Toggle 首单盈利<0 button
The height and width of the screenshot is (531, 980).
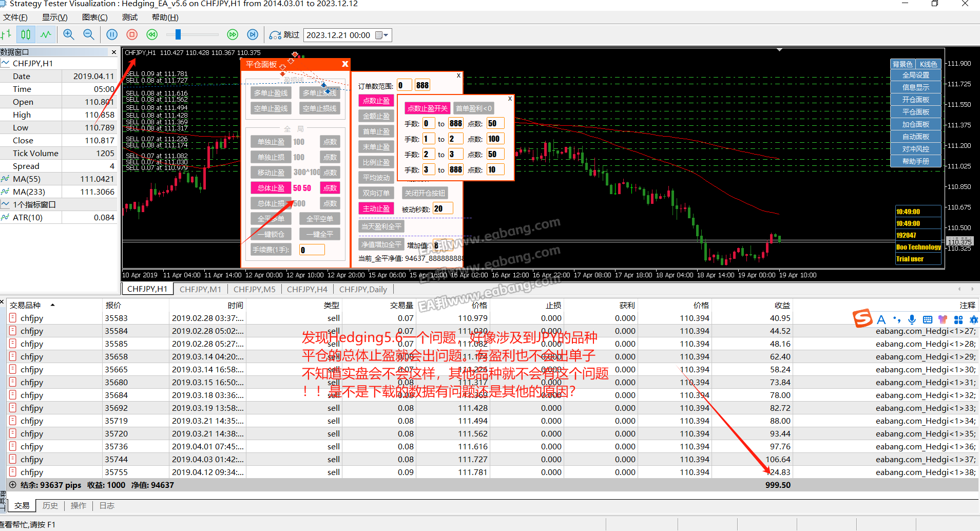(473, 108)
